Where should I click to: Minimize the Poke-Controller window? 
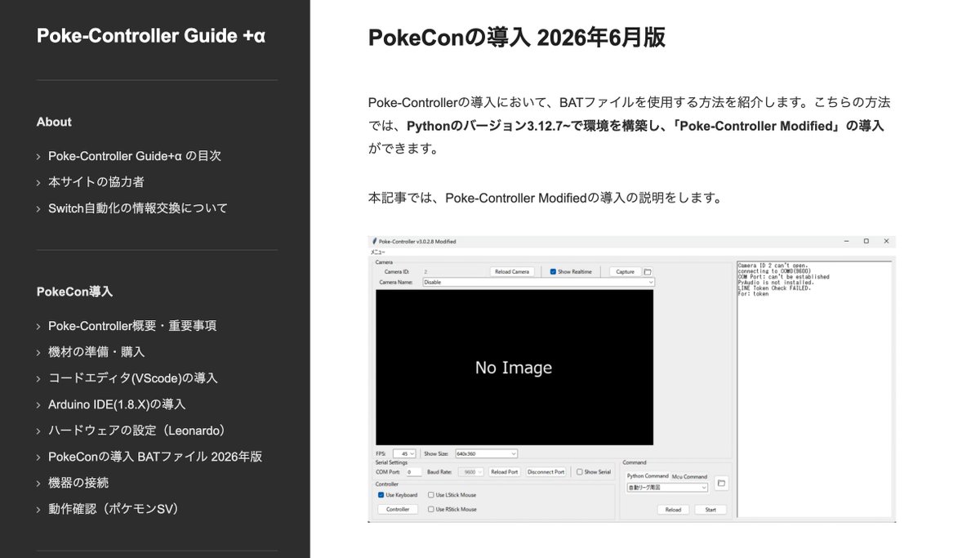pyautogui.click(x=846, y=242)
